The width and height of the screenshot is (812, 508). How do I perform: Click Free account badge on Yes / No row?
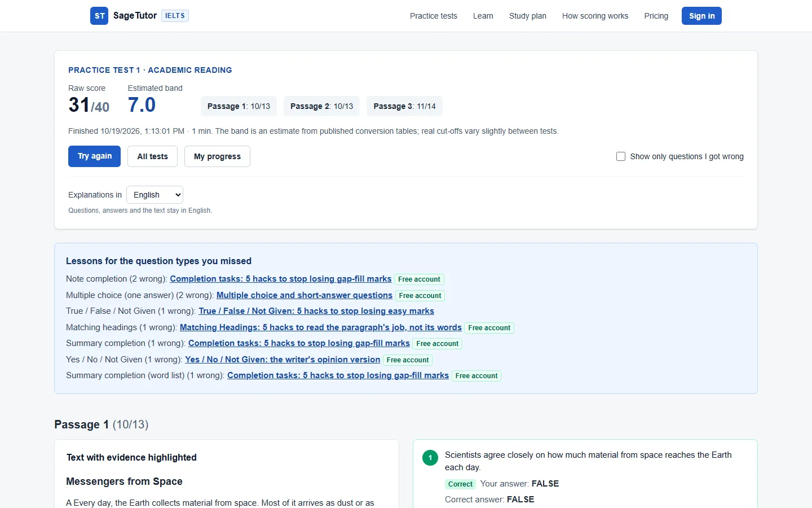tap(408, 360)
